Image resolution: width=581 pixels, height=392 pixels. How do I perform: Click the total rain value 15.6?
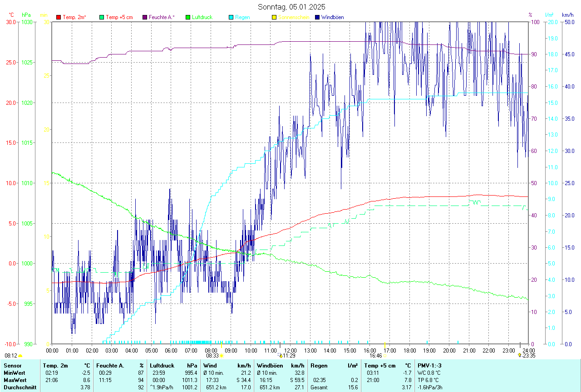[353, 387]
